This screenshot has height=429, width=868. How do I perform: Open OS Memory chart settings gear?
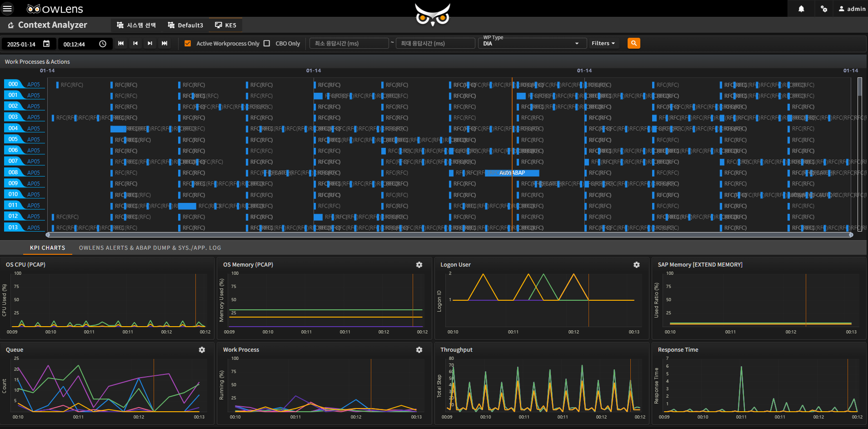419,265
